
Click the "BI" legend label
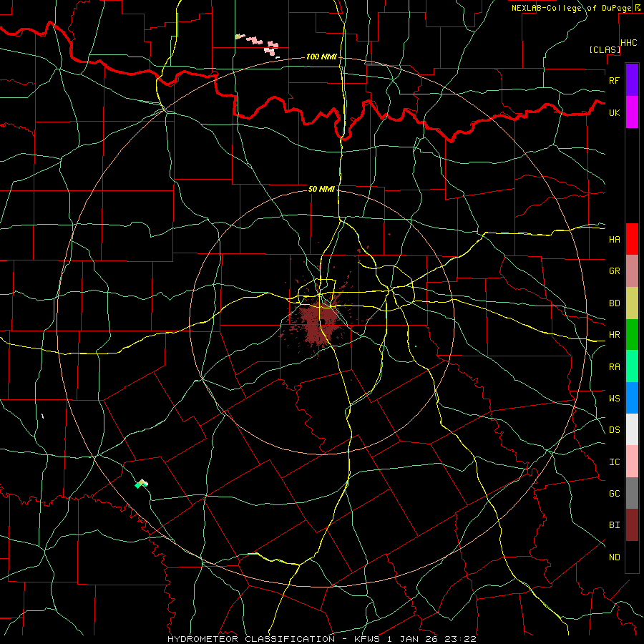click(614, 525)
